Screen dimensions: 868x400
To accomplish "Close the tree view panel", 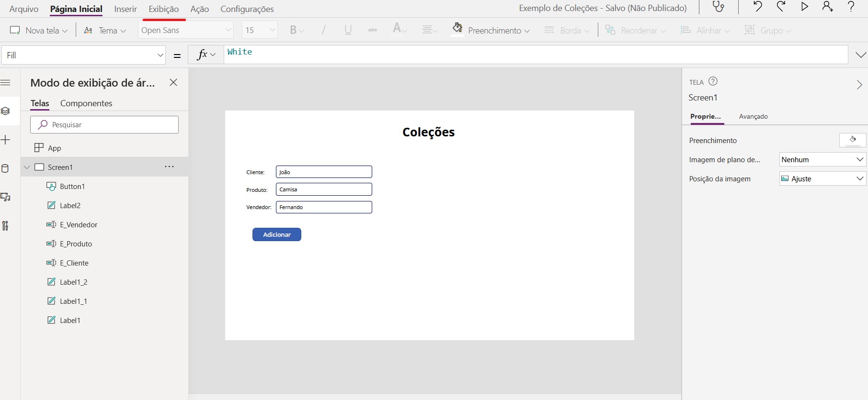I will pos(173,82).
